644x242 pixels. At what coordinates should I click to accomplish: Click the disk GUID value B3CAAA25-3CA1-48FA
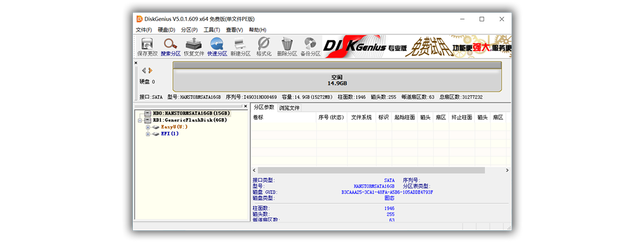coord(387,193)
